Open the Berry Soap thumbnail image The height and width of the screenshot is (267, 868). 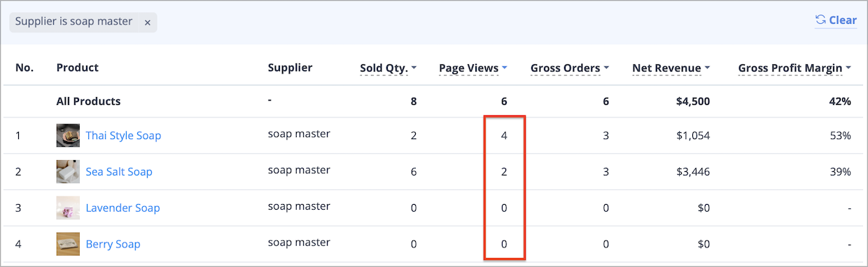pos(68,245)
